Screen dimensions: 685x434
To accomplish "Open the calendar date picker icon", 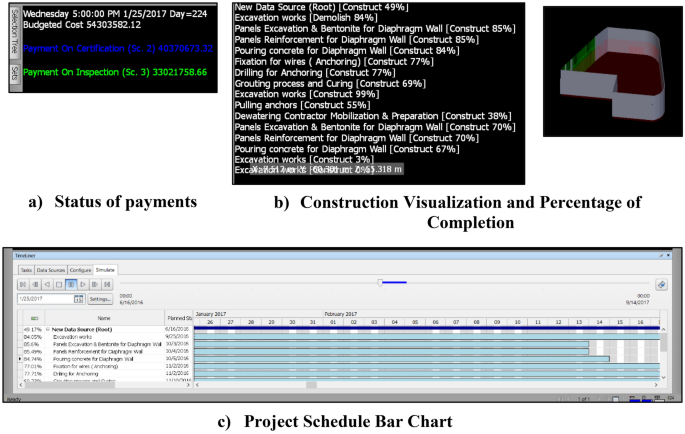I will pyautogui.click(x=77, y=298).
